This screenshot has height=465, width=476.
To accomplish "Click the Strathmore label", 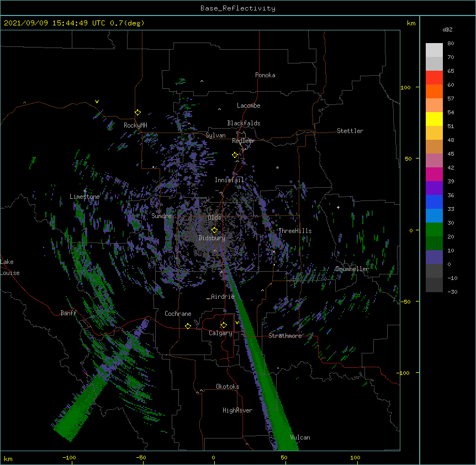I will coord(285,336).
